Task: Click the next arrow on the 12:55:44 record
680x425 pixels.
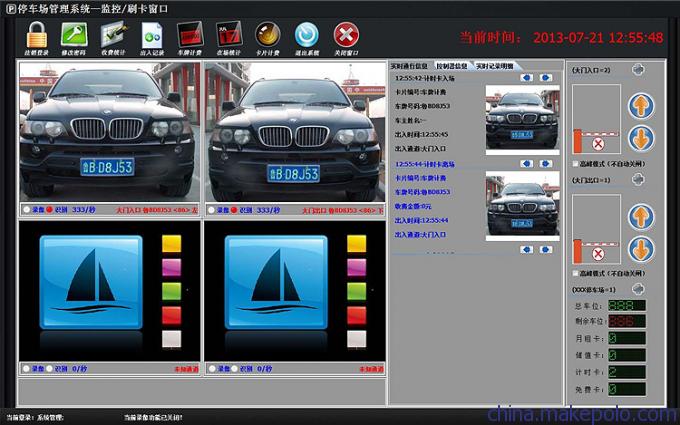Action: 546,163
